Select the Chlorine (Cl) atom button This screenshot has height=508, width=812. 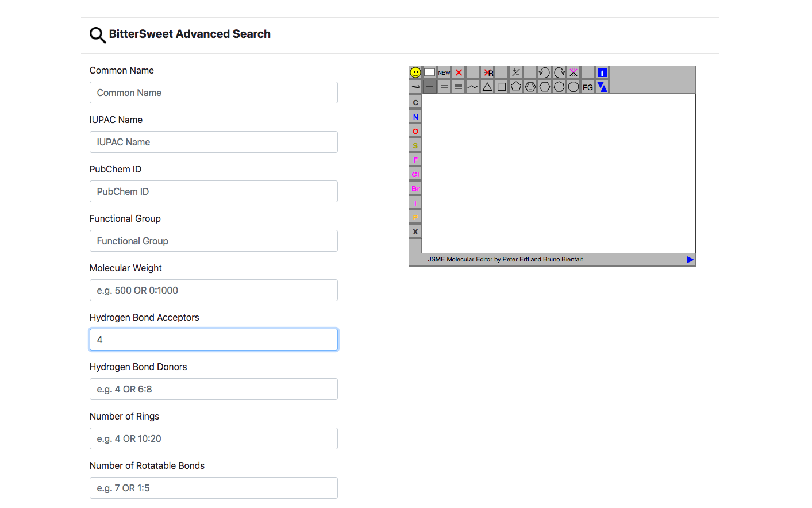[415, 174]
